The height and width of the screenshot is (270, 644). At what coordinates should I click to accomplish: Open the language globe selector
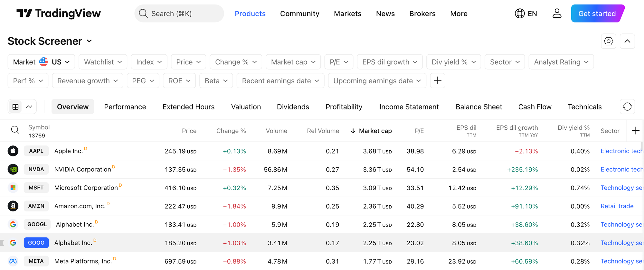pyautogui.click(x=526, y=14)
